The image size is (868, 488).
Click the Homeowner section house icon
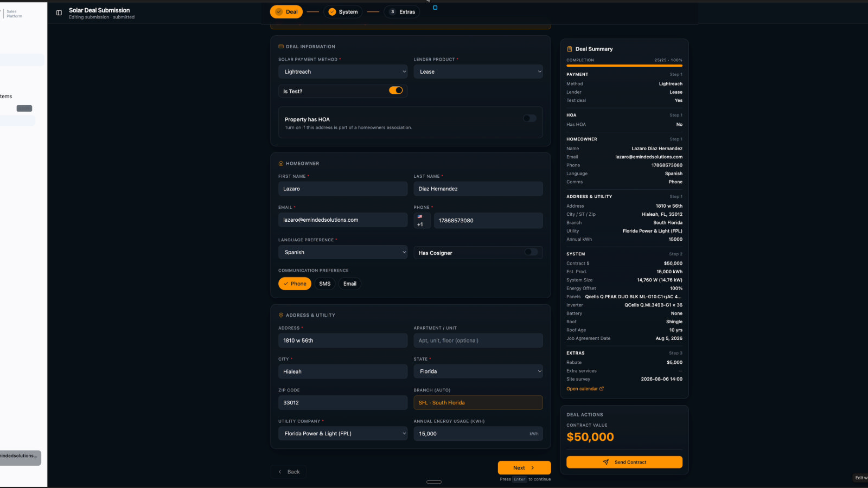[x=281, y=163]
